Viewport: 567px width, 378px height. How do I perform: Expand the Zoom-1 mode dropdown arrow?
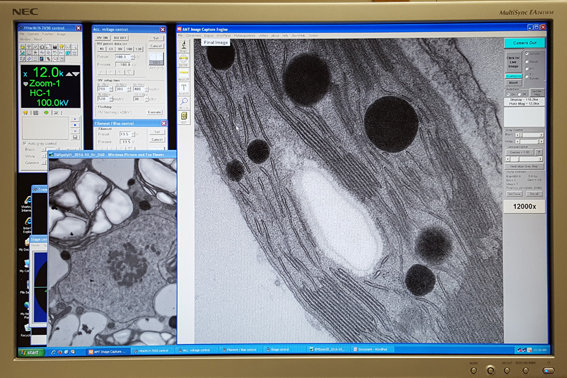pyautogui.click(x=26, y=84)
